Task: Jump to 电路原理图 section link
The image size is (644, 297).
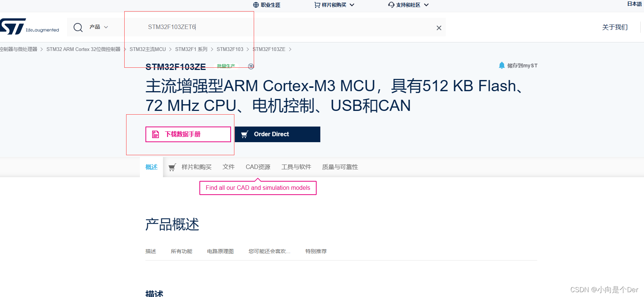Action: click(220, 252)
